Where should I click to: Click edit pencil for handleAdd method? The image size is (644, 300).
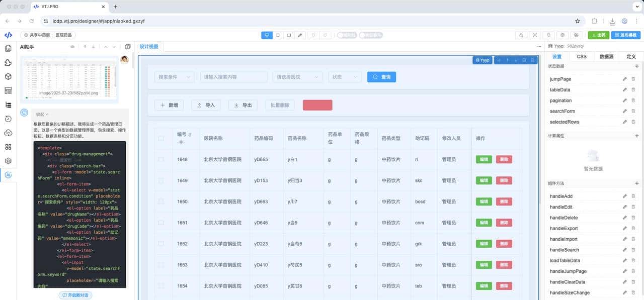624,196
